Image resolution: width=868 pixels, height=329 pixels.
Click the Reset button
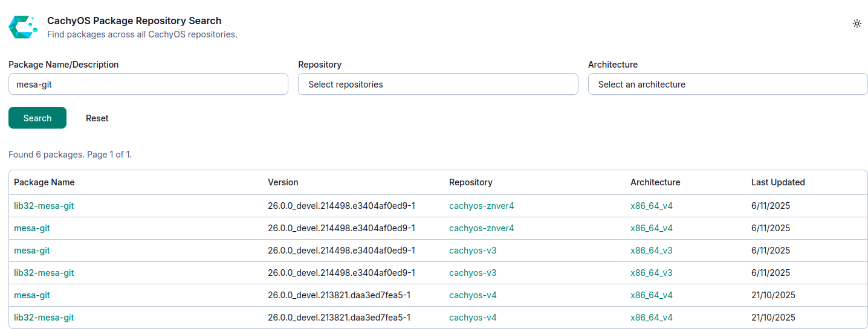pyautogui.click(x=97, y=118)
